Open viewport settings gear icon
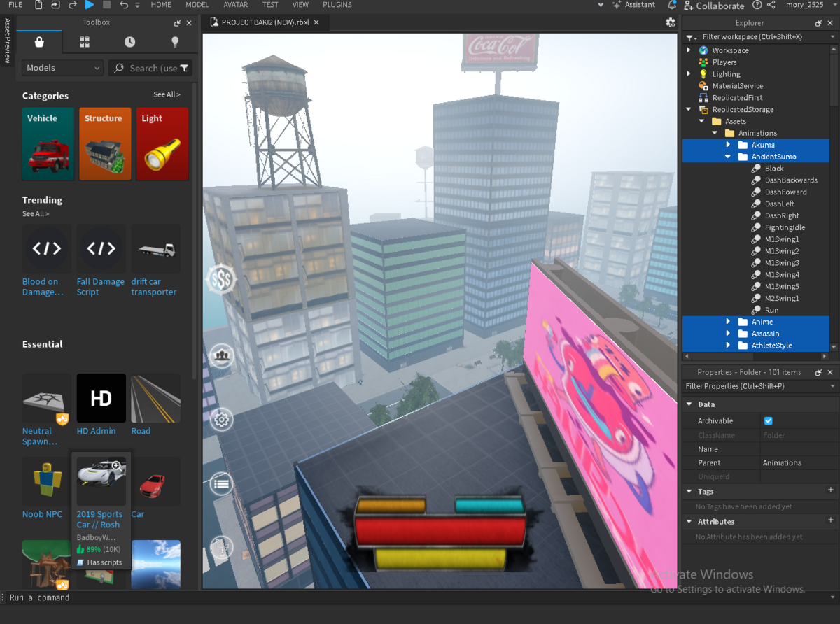Image resolution: width=840 pixels, height=624 pixels. [x=671, y=22]
